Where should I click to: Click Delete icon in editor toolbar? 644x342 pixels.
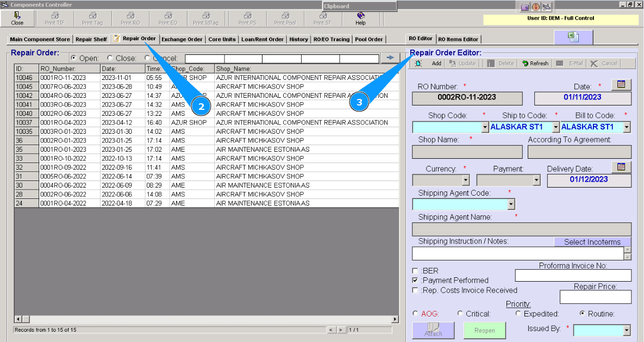(x=491, y=63)
